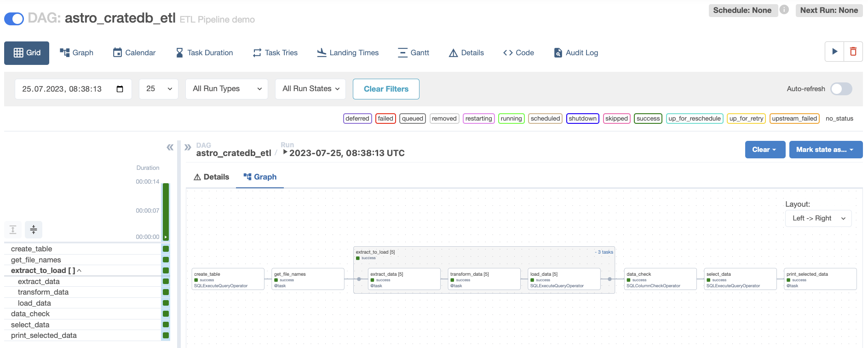Open the Calendar view
This screenshot has width=868, height=348.
tap(134, 52)
